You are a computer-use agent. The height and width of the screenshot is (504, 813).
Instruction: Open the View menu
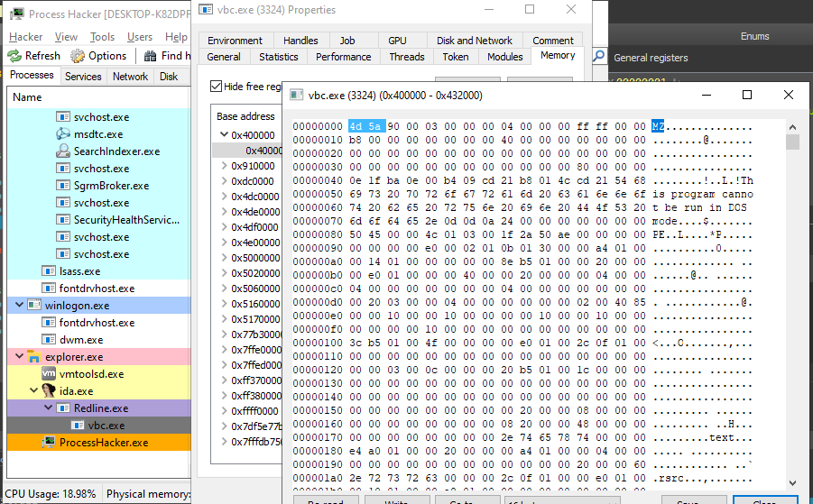click(x=67, y=37)
